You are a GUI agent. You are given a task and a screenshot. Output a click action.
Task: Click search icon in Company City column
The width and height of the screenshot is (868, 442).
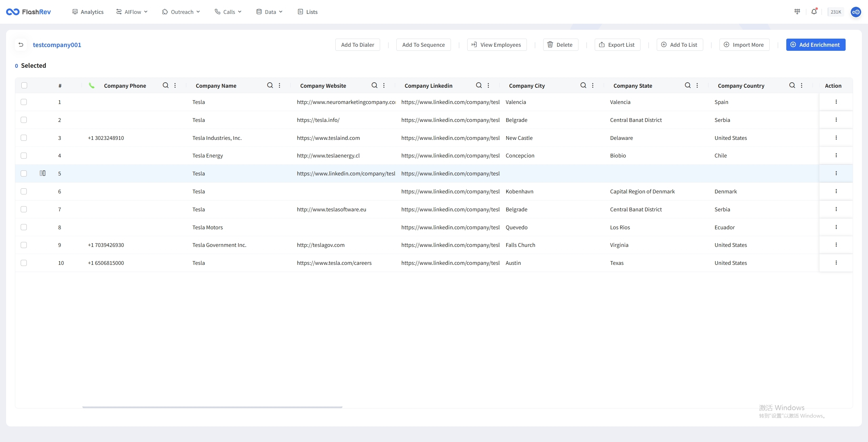[x=583, y=85]
